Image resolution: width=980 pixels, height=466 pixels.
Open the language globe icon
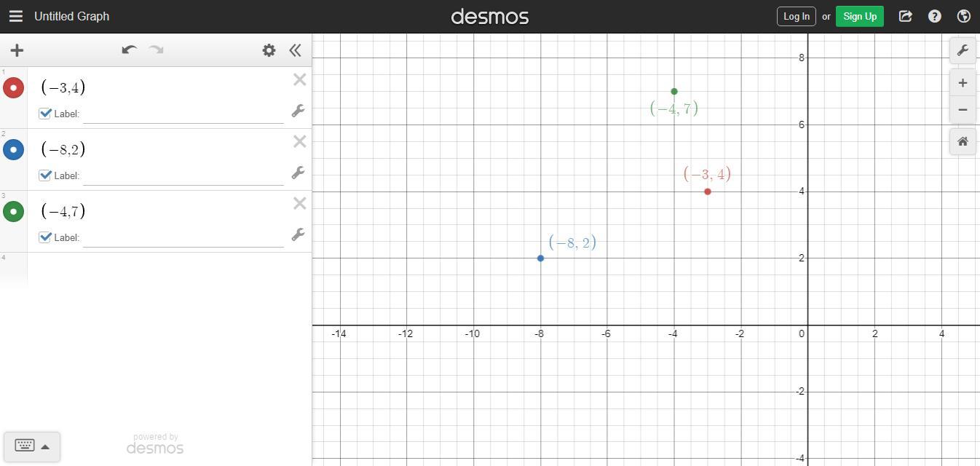(964, 16)
